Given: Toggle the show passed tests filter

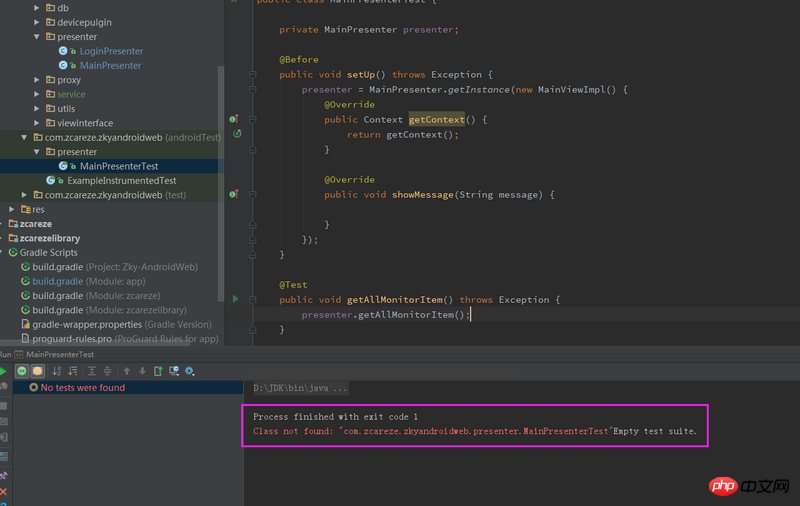Looking at the screenshot, I should (22, 371).
